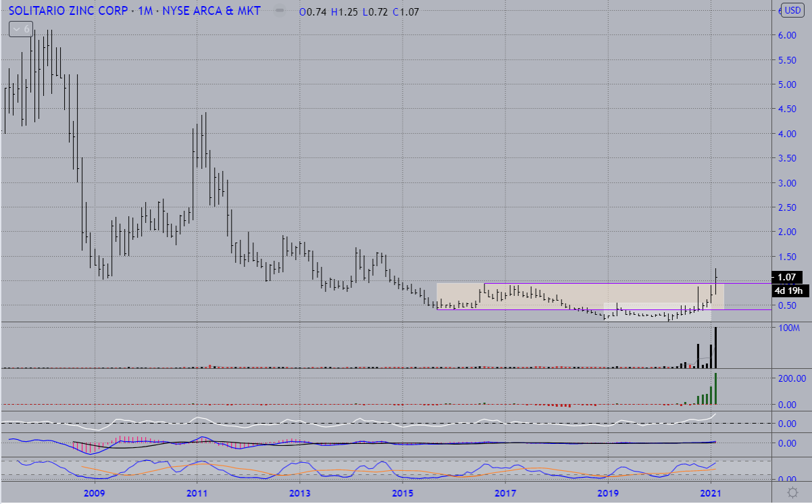Click the 2021 label on time axis

click(x=710, y=493)
